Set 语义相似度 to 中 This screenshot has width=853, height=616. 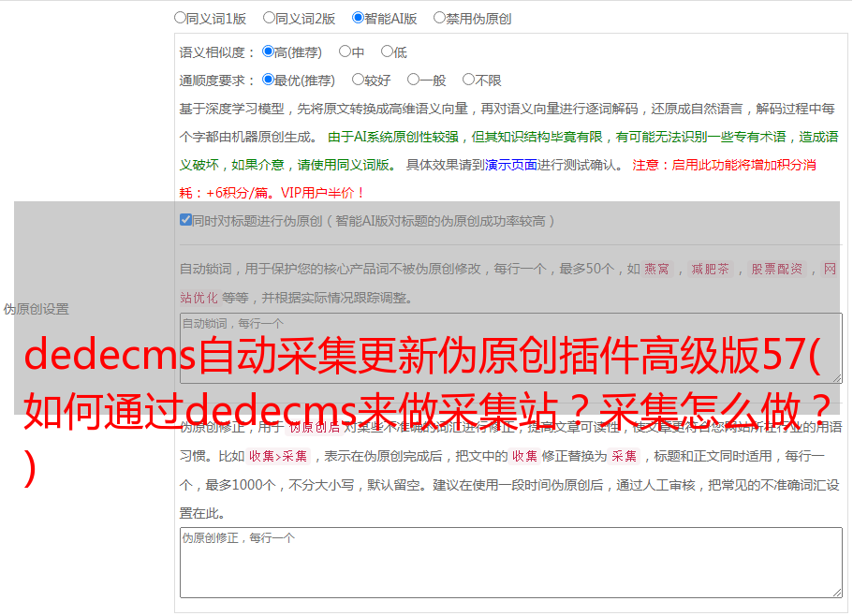point(345,51)
